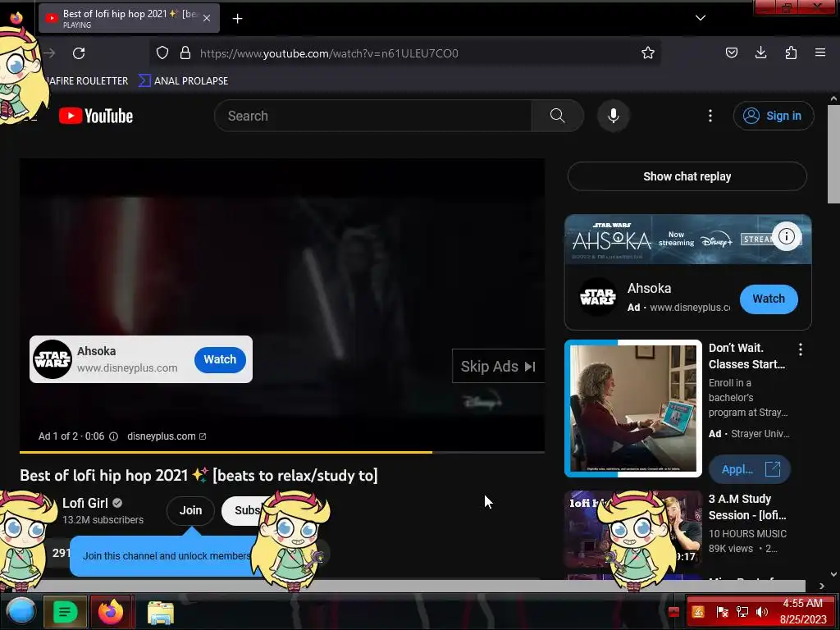Click Watch on the in-video Ahsoka overlay
Screen dimensions: 840x630
[220, 359]
